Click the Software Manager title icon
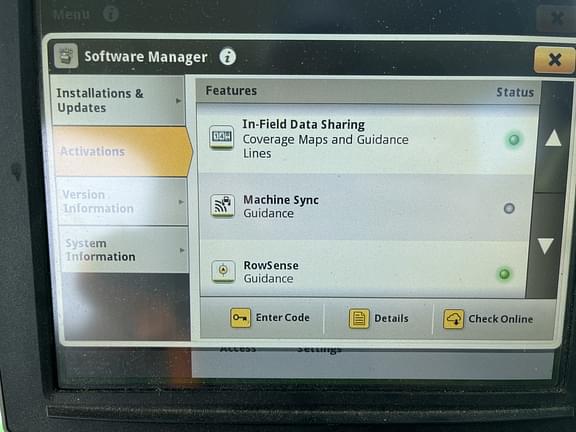Image resolution: width=576 pixels, height=432 pixels. (66, 56)
